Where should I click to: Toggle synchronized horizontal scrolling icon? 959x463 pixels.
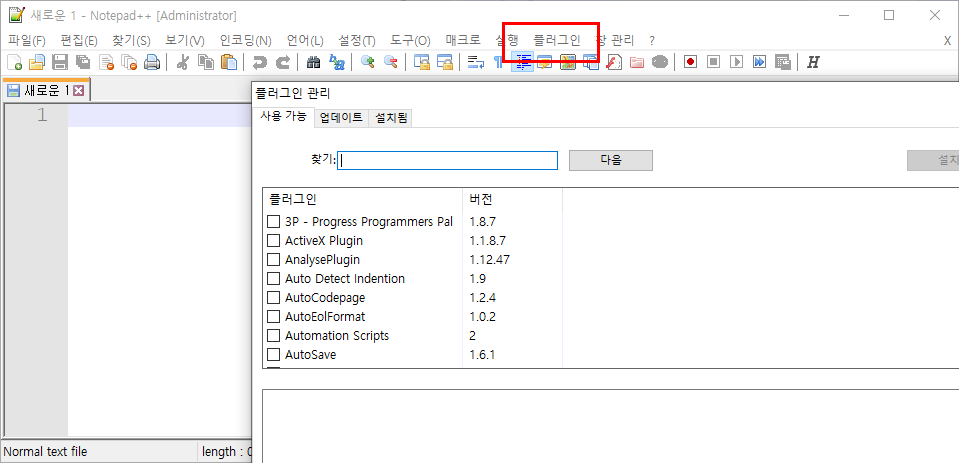pos(445,62)
